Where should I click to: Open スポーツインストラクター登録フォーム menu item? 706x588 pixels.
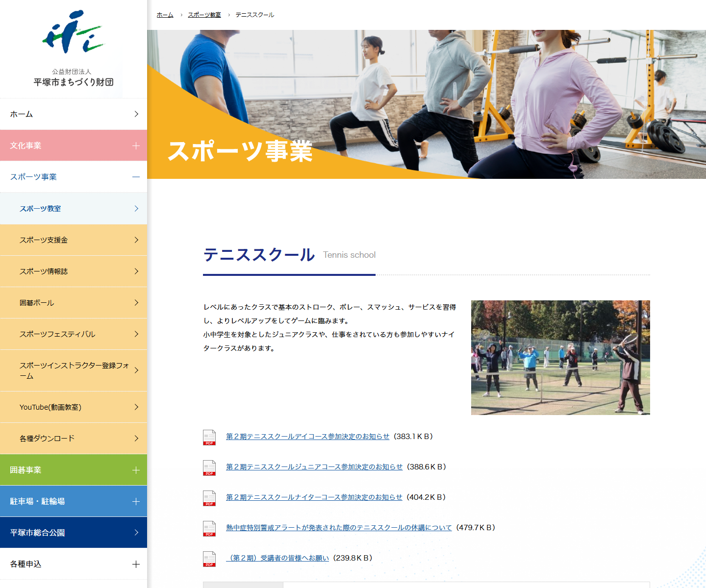[74, 370]
